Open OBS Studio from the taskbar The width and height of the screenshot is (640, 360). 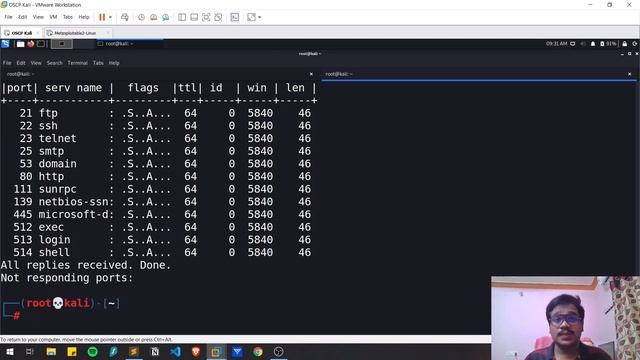[279, 351]
